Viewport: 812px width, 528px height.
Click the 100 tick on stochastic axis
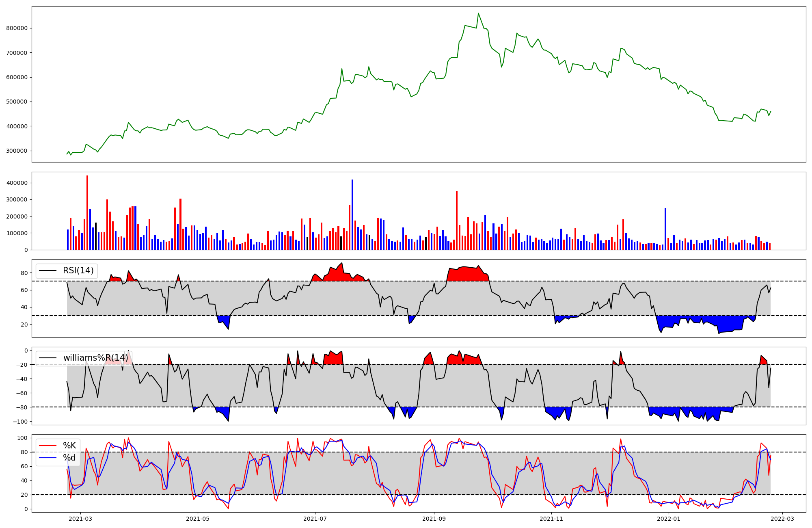pyautogui.click(x=23, y=438)
